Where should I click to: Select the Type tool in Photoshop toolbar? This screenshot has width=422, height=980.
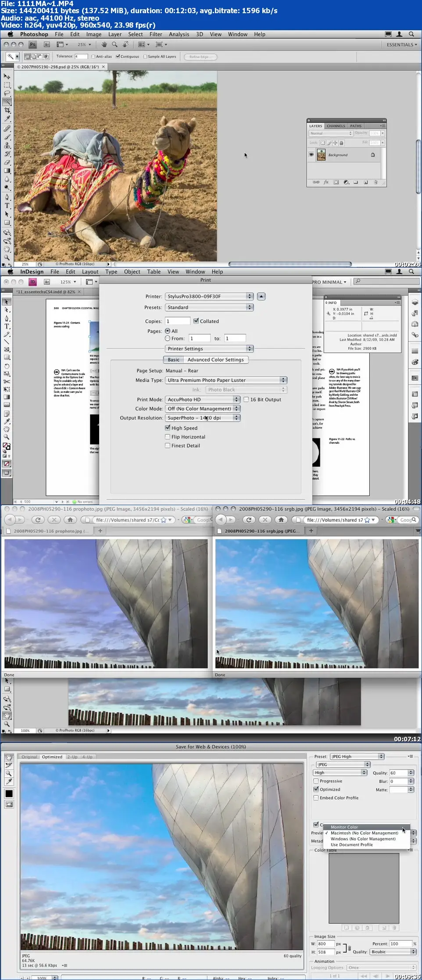pos(7,205)
